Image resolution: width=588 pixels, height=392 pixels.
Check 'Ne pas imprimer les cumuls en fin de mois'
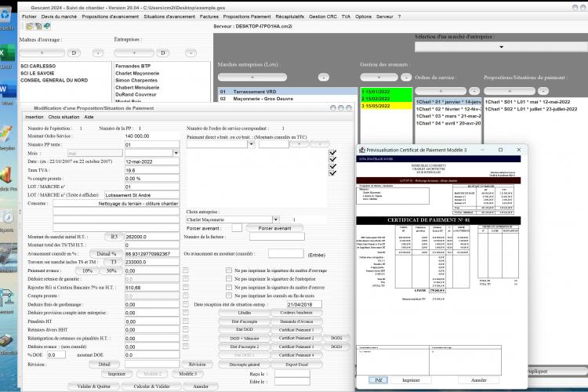point(229,296)
